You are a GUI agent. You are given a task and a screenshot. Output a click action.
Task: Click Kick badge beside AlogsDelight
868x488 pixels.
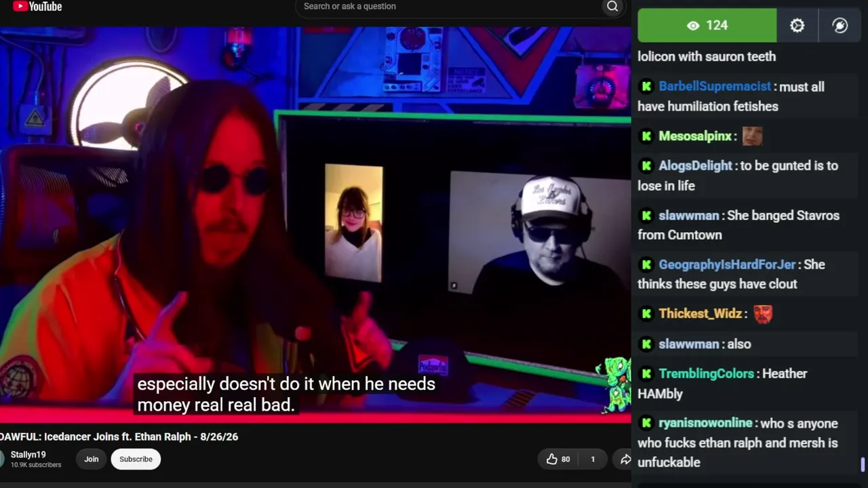pos(646,165)
